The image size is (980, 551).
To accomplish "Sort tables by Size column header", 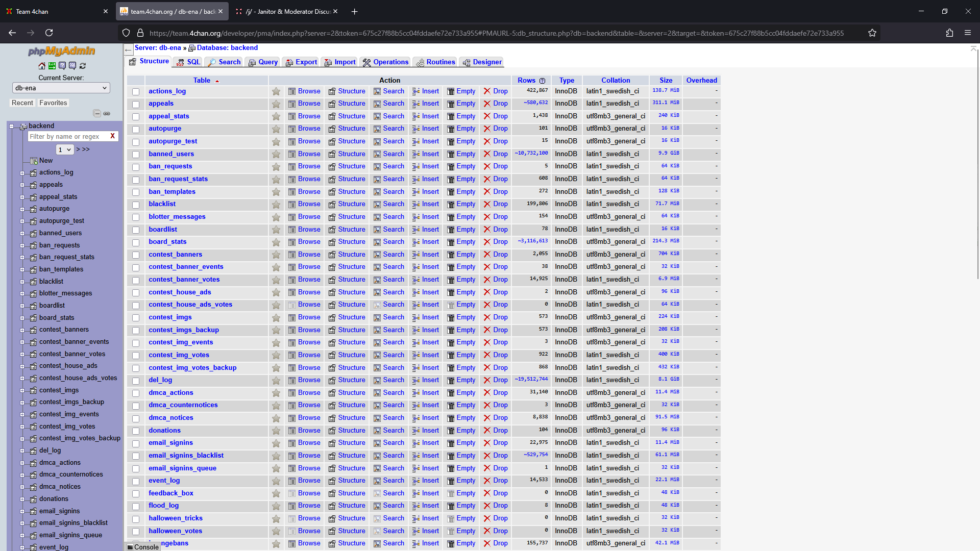I will (x=666, y=80).
